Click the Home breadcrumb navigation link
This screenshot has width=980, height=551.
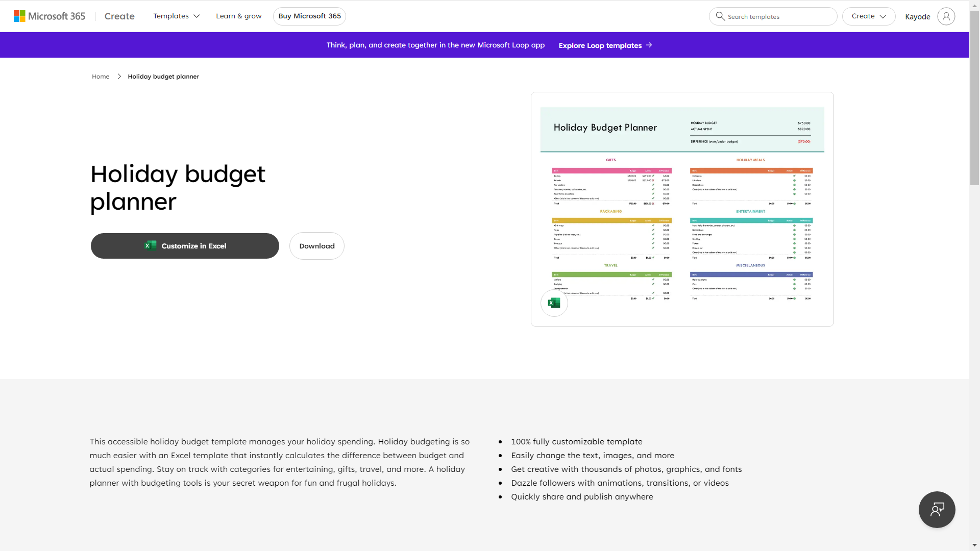click(x=100, y=76)
